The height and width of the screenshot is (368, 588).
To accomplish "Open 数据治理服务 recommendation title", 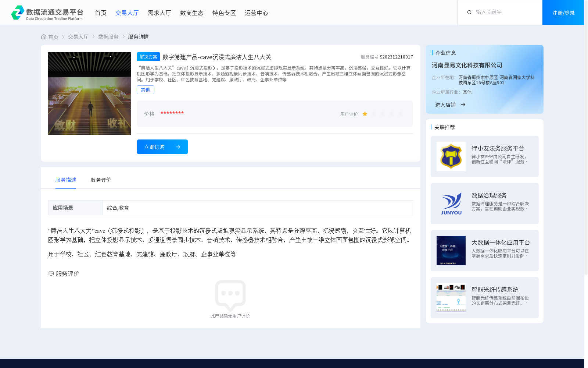I will coord(489,195).
